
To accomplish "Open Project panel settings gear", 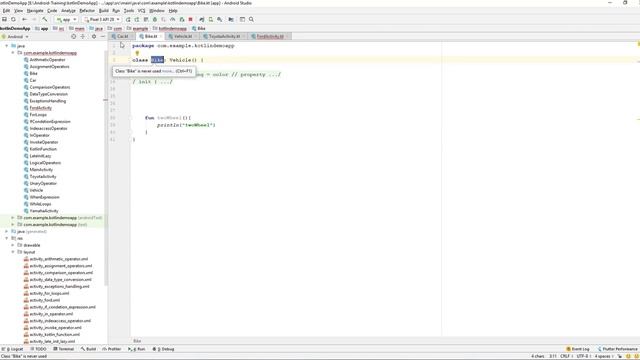I will tap(94, 36).
